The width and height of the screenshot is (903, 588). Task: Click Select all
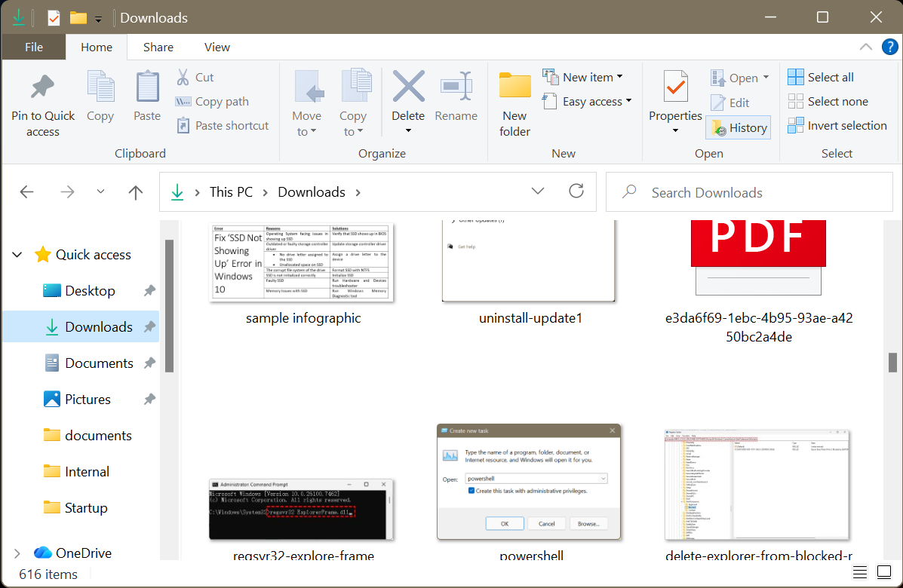click(x=821, y=77)
